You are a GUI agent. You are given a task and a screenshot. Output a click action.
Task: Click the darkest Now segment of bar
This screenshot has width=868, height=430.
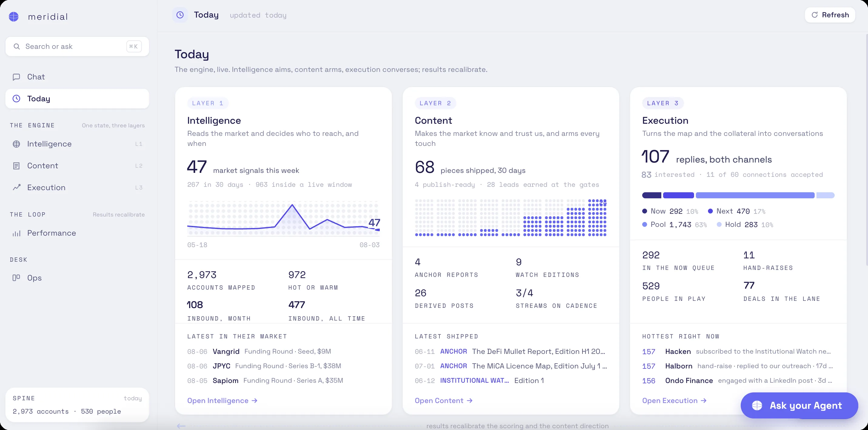coord(652,195)
